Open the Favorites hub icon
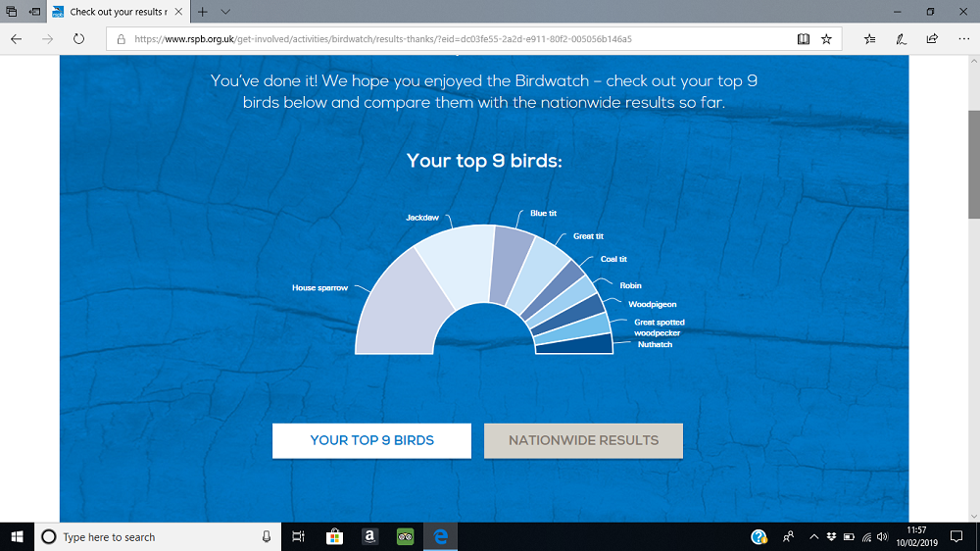The width and height of the screenshot is (980, 551). 870,39
